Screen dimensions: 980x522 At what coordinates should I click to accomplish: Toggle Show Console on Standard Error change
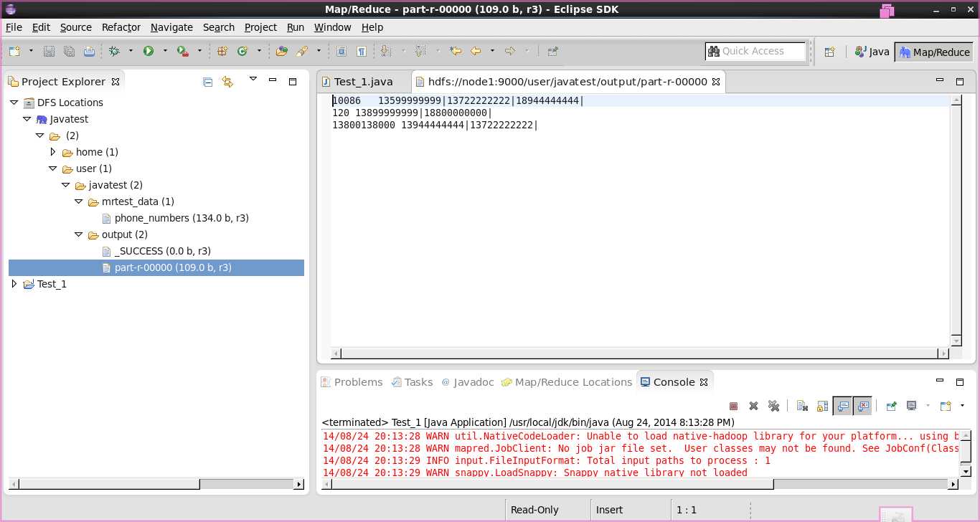click(863, 406)
